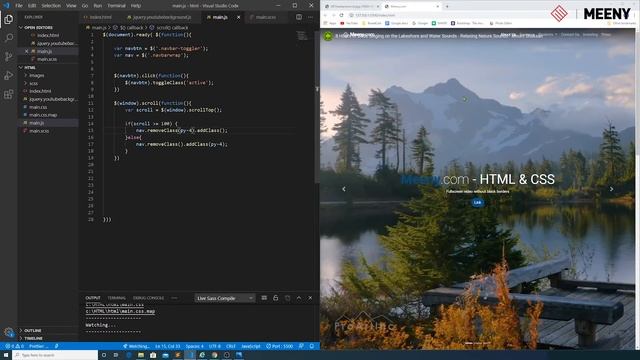Open the Run menu
This screenshot has width=640, height=360.
tap(98, 6)
